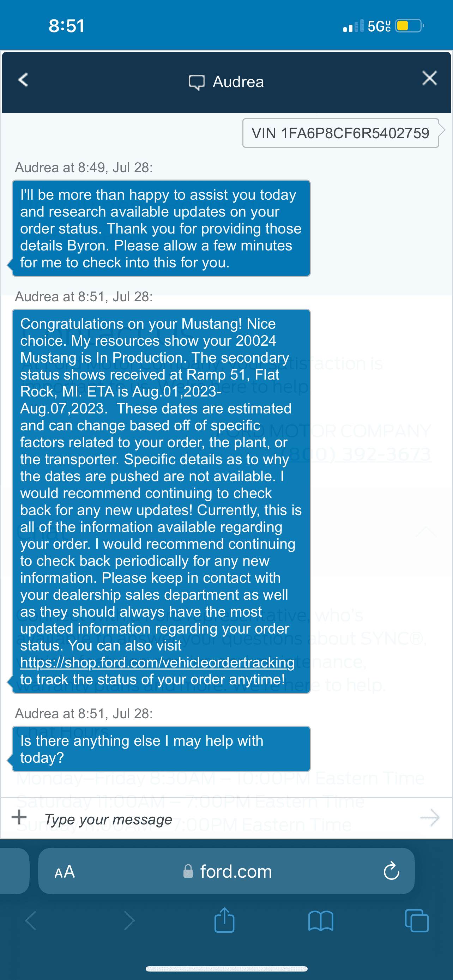453x980 pixels.
Task: Show all open Safari tabs
Action: tap(417, 921)
